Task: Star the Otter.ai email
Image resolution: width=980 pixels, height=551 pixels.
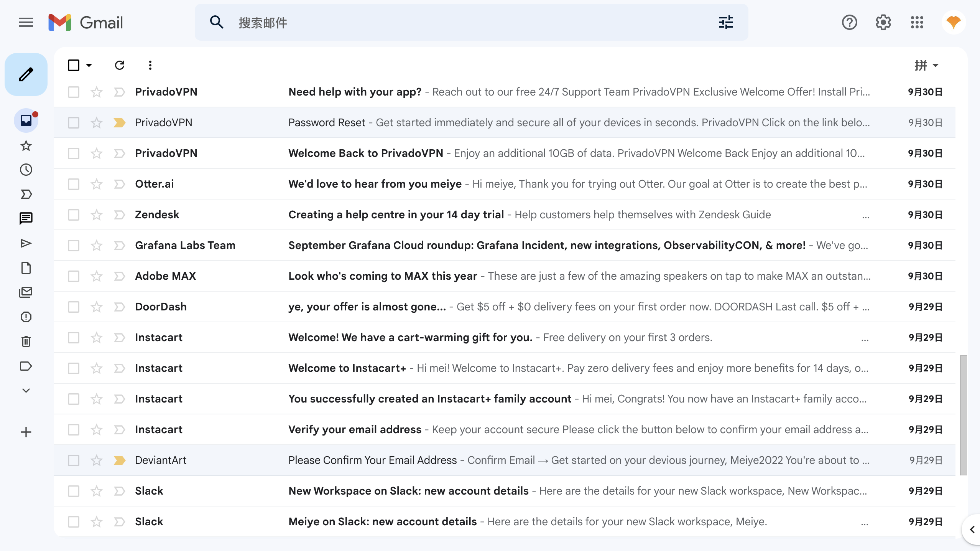Action: tap(97, 184)
